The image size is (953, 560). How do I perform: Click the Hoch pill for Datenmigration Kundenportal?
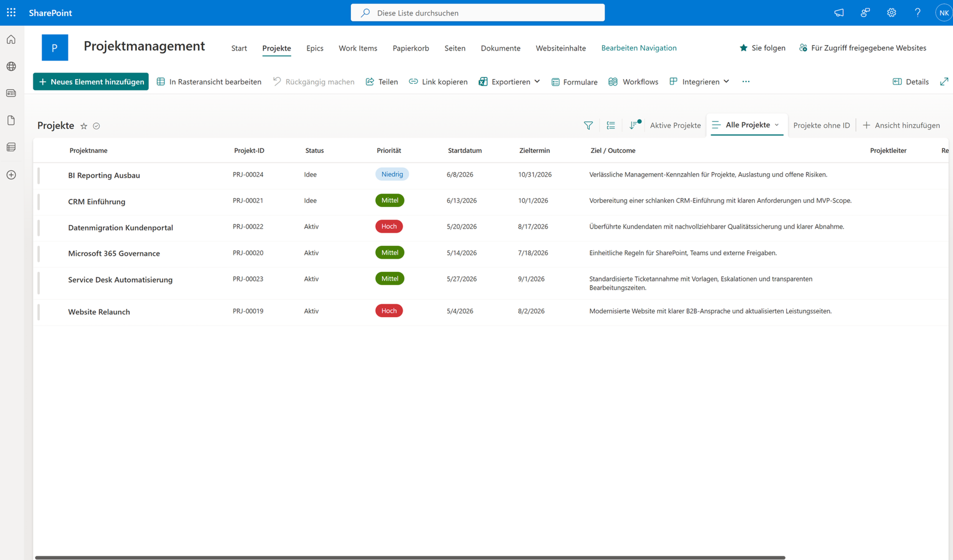point(389,226)
